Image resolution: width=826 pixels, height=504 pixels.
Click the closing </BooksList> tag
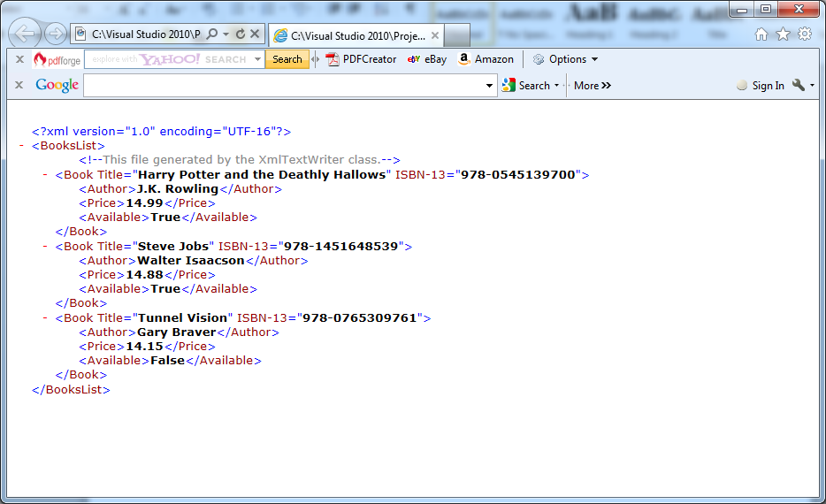pos(71,390)
